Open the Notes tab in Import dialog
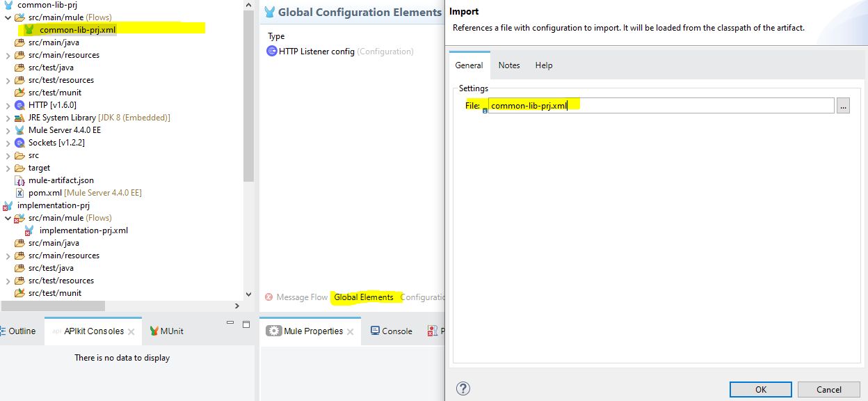The height and width of the screenshot is (401, 868). coord(509,65)
